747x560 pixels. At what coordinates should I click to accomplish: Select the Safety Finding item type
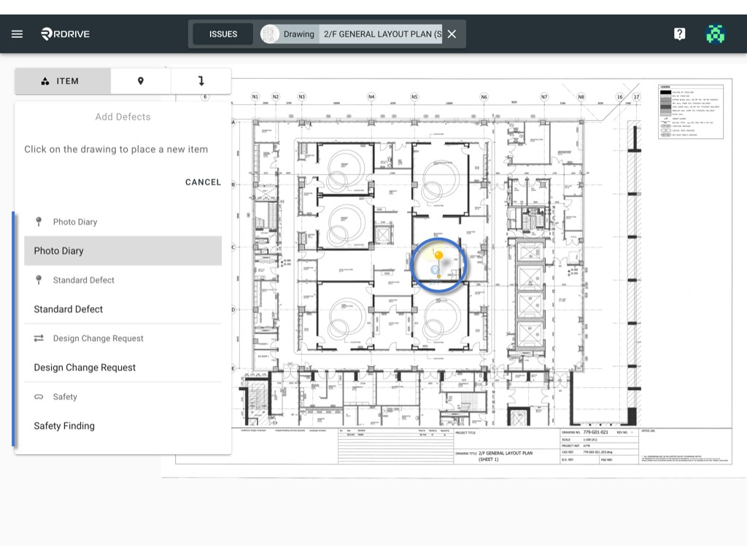(123, 426)
